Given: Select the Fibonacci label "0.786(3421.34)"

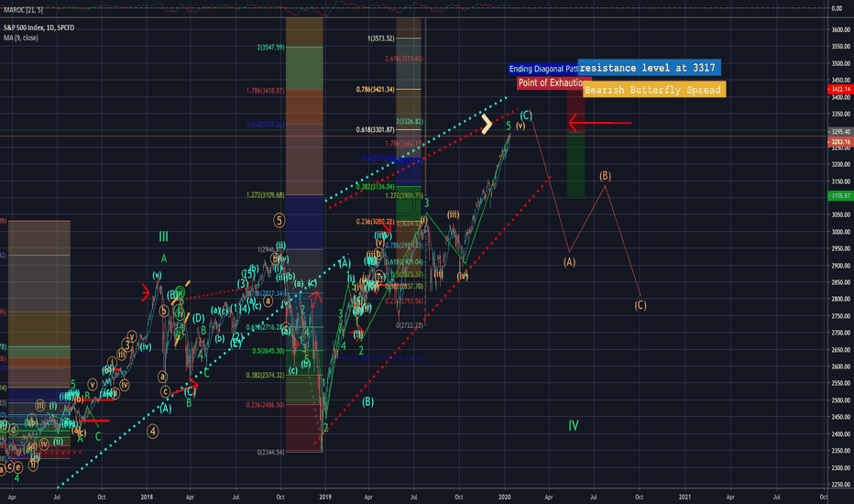Looking at the screenshot, I should [376, 89].
